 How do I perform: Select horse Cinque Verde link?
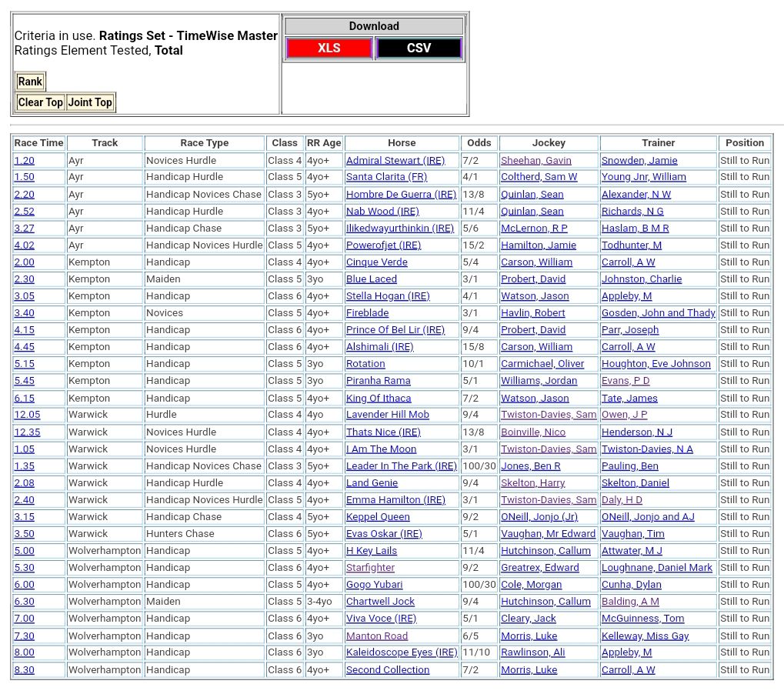pyautogui.click(x=376, y=262)
